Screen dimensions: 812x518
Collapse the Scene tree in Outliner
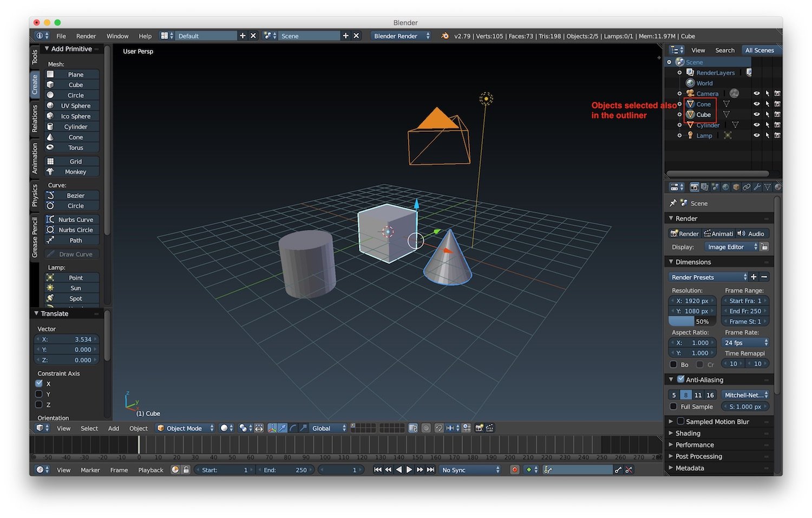click(x=670, y=62)
